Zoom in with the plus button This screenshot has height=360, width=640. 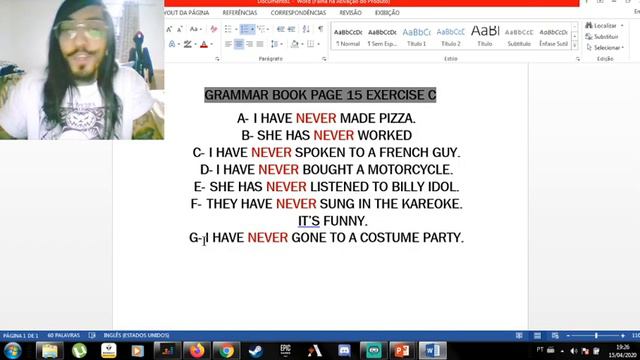(x=622, y=335)
